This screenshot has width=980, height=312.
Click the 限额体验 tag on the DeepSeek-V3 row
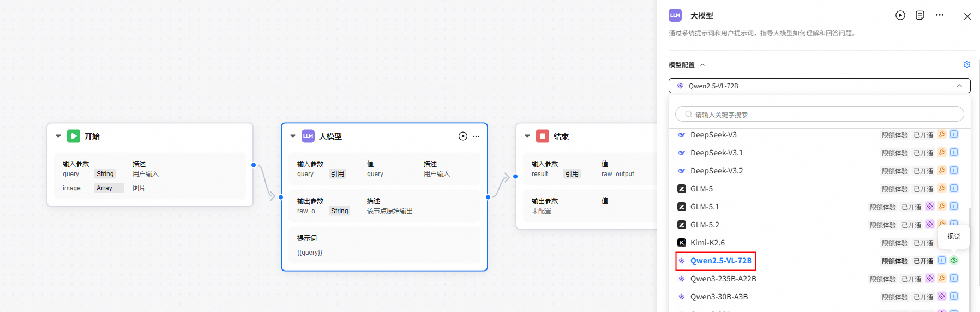(895, 135)
